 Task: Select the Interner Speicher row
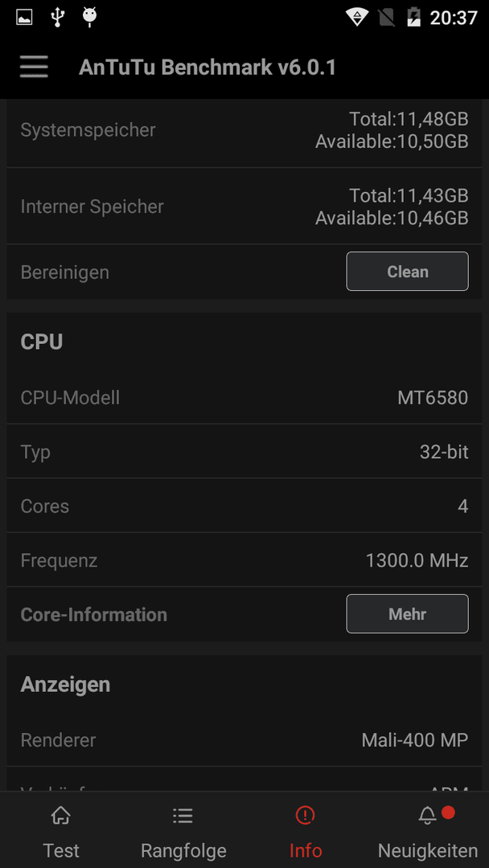point(244,207)
